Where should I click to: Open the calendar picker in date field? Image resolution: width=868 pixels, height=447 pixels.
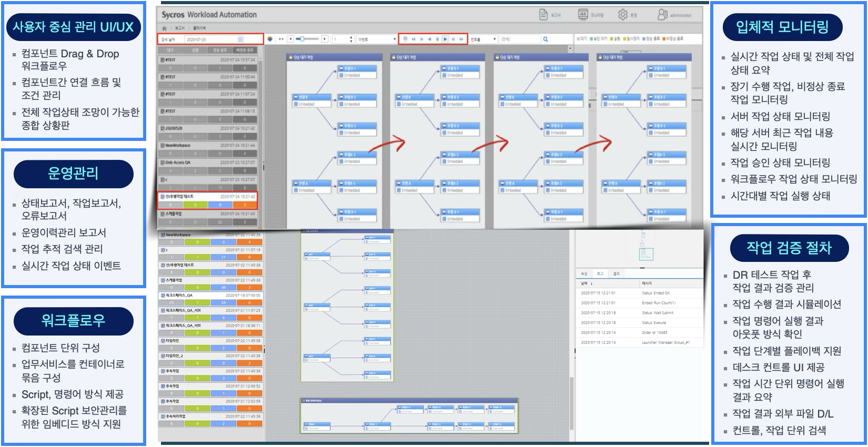240,39
